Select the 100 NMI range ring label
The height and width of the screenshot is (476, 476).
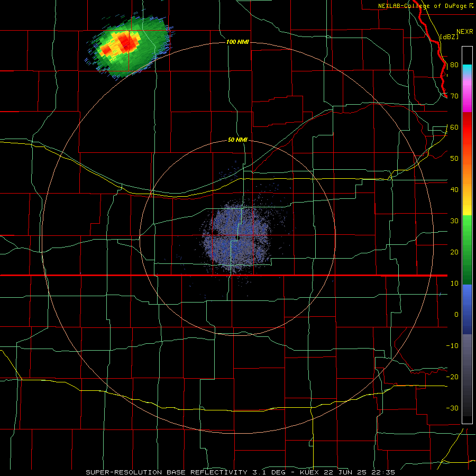click(x=237, y=42)
